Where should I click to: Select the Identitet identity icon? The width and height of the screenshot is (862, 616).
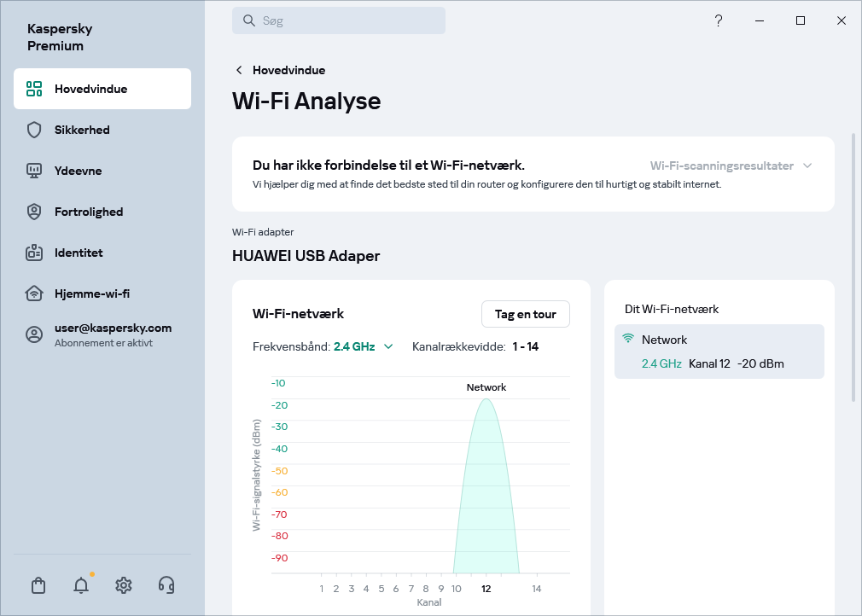click(34, 253)
